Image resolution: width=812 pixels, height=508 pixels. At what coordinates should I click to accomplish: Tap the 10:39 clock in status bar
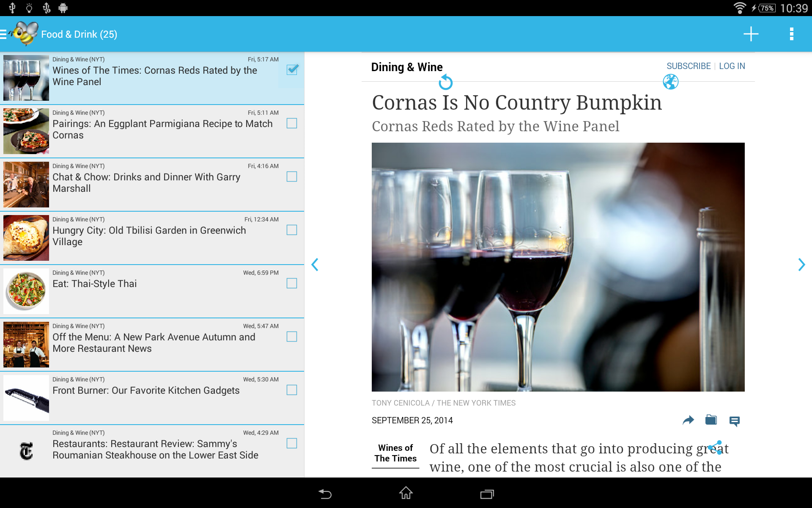pos(794,8)
